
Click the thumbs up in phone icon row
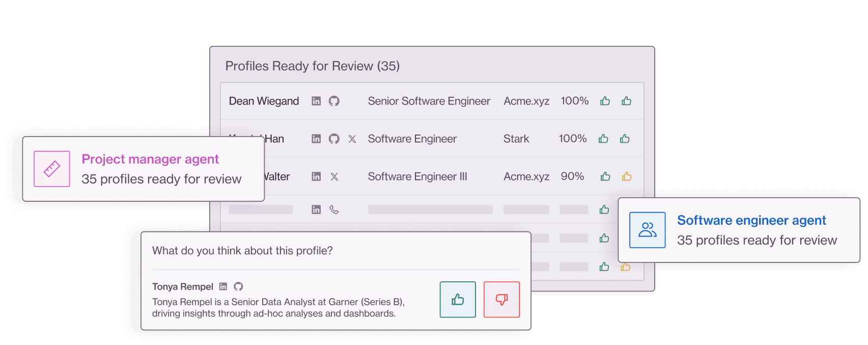[604, 209]
